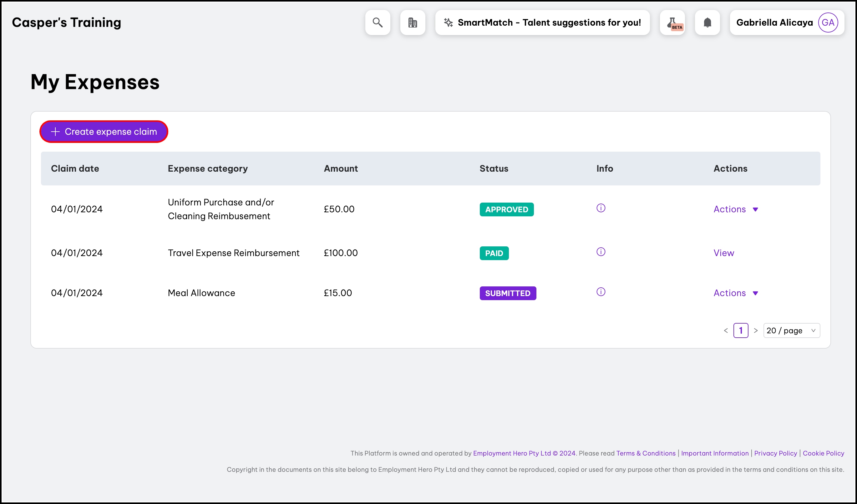
Task: Click info icon for Meal Allowance claim
Action: pos(601,292)
